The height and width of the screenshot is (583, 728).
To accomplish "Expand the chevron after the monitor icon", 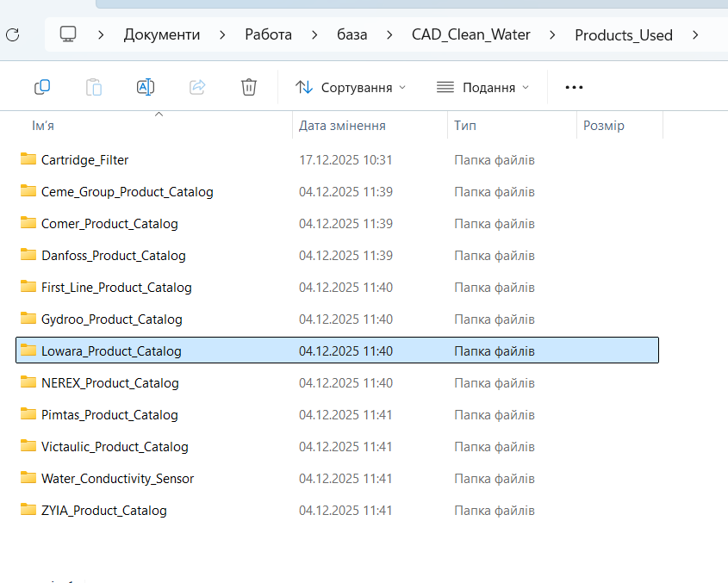I will click(101, 34).
